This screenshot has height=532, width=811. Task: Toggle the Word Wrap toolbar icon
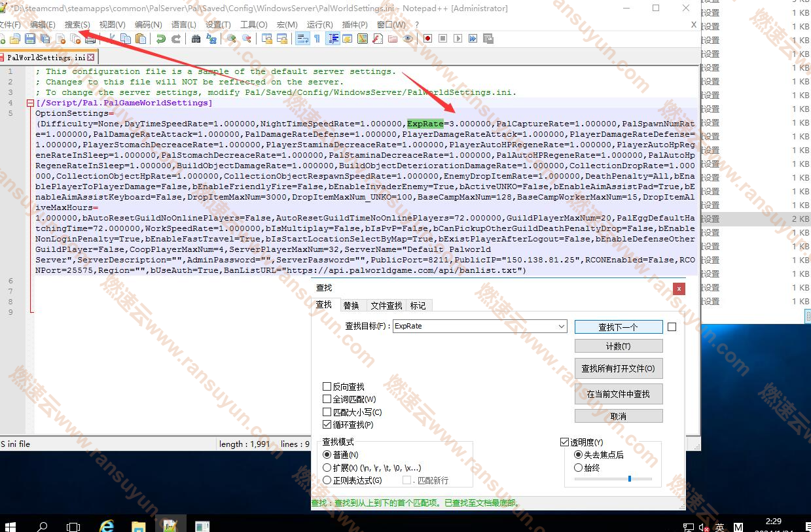302,39
